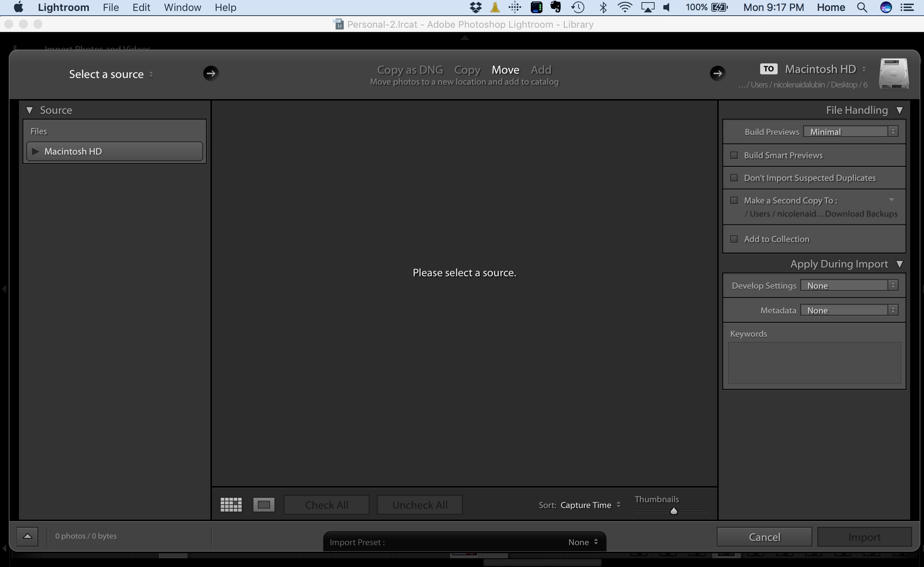Switch to loupe view icon
Image resolution: width=924 pixels, height=567 pixels.
pyautogui.click(x=264, y=505)
